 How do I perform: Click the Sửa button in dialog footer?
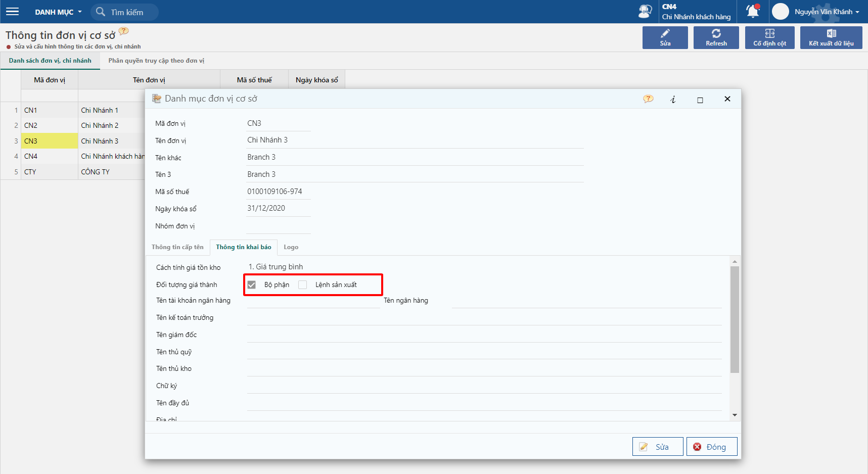pos(658,447)
